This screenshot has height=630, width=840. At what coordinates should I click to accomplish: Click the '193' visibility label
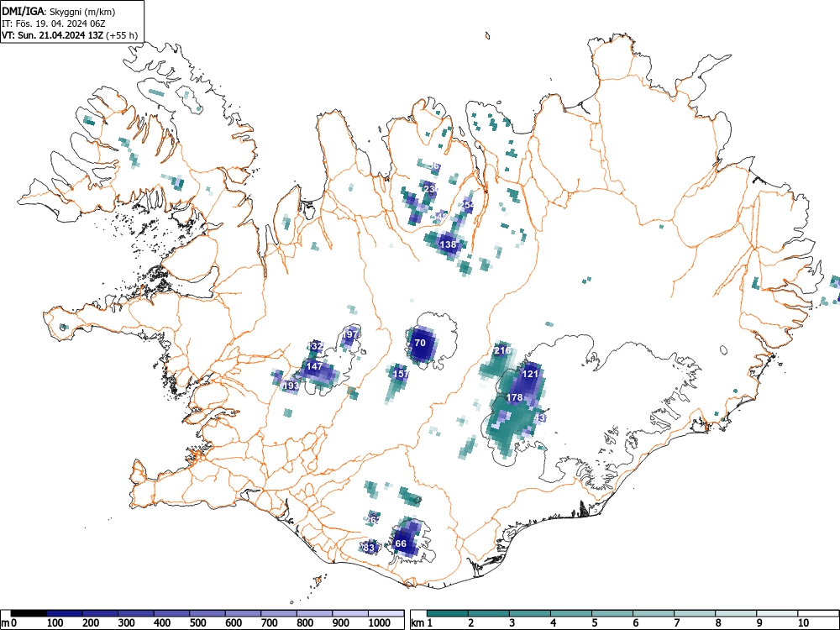[291, 386]
